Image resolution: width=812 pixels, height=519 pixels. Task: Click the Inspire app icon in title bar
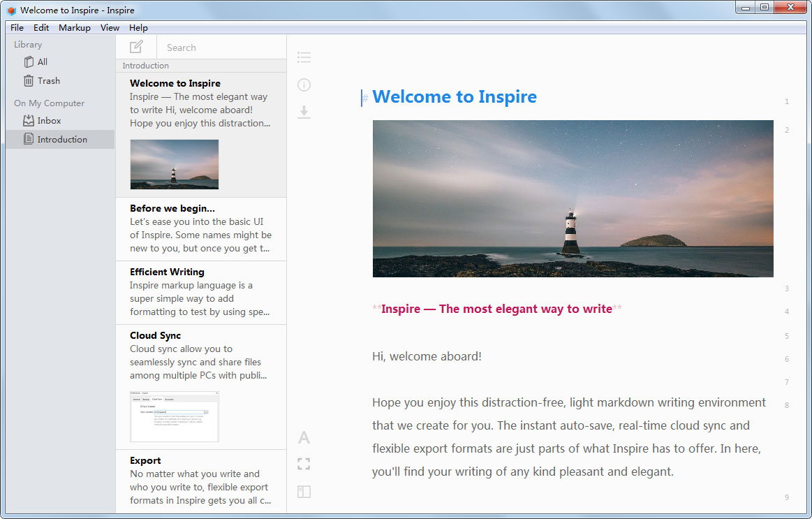(11, 10)
